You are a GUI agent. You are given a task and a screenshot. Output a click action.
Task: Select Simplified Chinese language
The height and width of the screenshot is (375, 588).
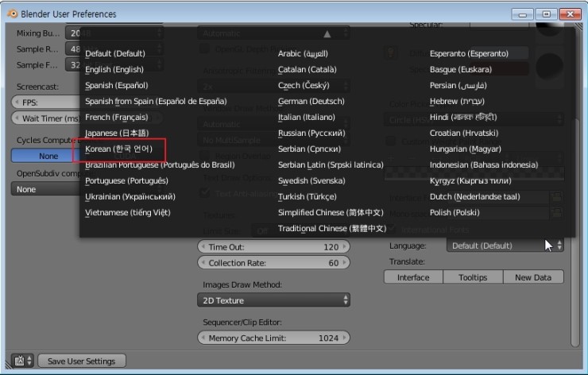(x=331, y=213)
